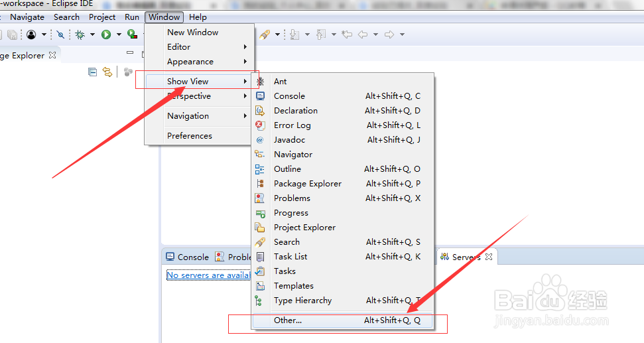The image size is (644, 343).
Task: Open the Search menu in menu bar
Action: pyautogui.click(x=66, y=17)
